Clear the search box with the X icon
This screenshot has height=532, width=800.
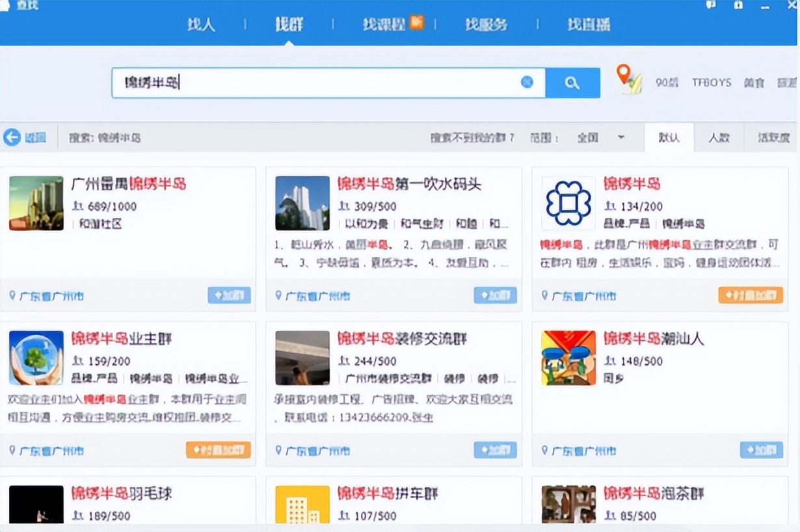[527, 82]
